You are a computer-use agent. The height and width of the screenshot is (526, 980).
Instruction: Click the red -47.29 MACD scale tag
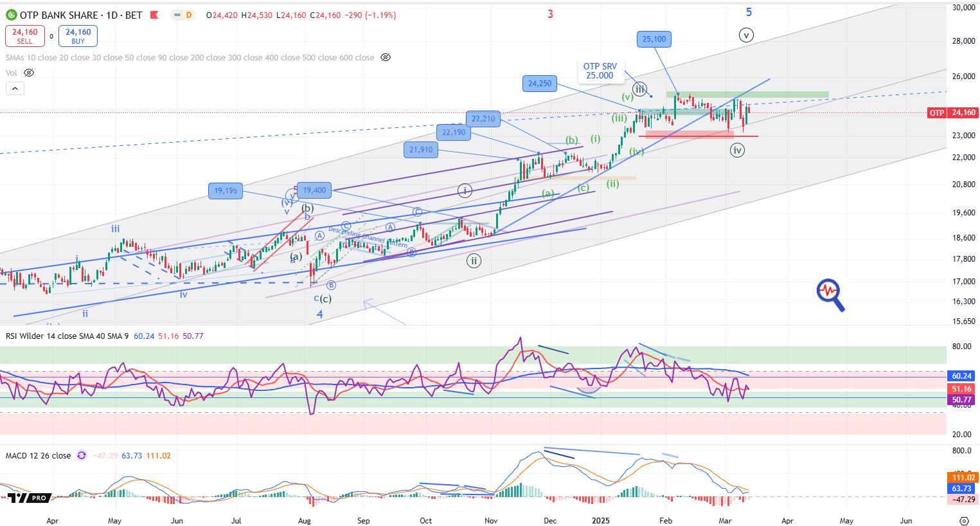(963, 499)
